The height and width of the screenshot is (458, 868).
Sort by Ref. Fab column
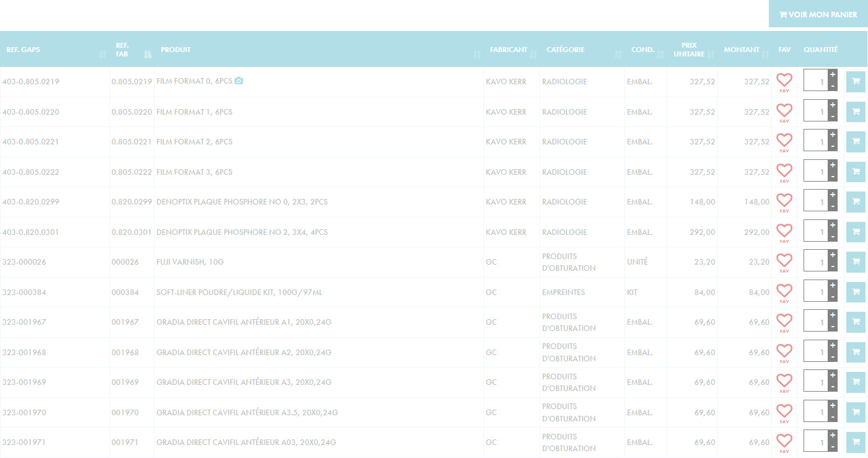point(132,50)
